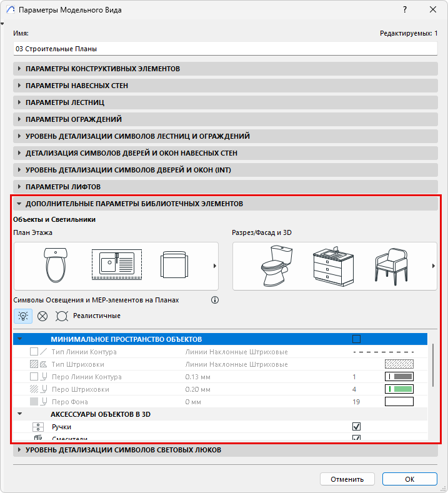Expand Уровень детализации символов лестниц и ограждений
This screenshot has height=493, width=448.
[x=226, y=136]
